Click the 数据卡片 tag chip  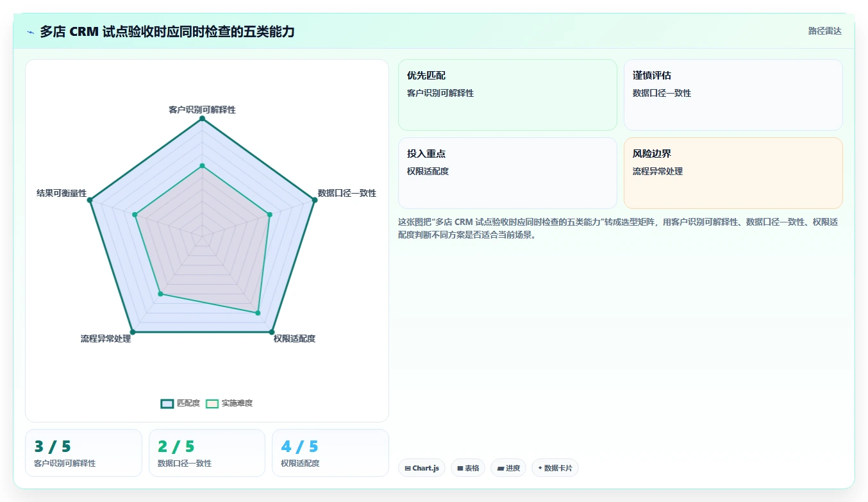coord(555,468)
